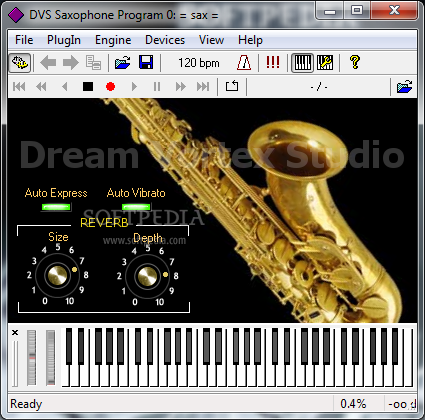Image resolution: width=425 pixels, height=420 pixels.
Task: Close the DVS Saxophone window
Action: (x=394, y=11)
